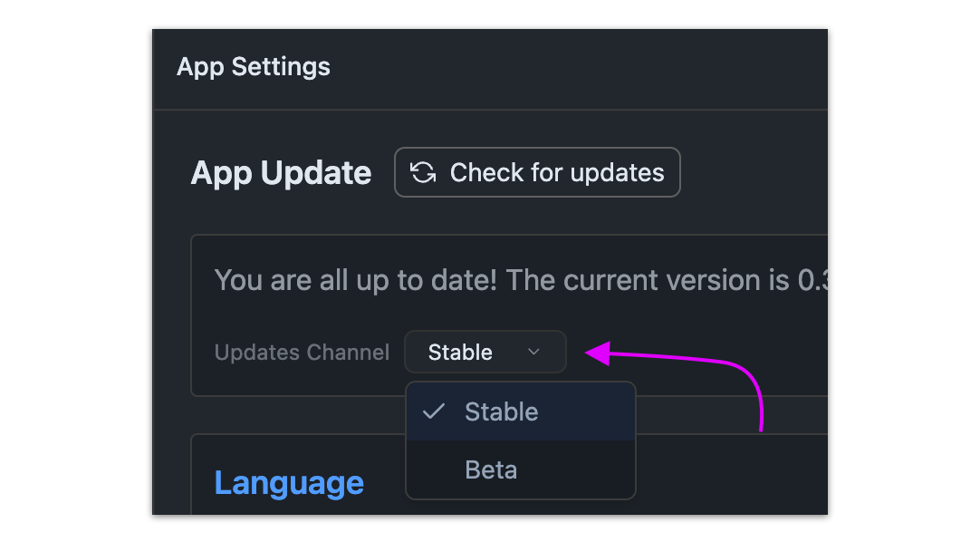Click the checkmark icon next to Stable
Viewport: 980px width, 542px height.
[435, 411]
